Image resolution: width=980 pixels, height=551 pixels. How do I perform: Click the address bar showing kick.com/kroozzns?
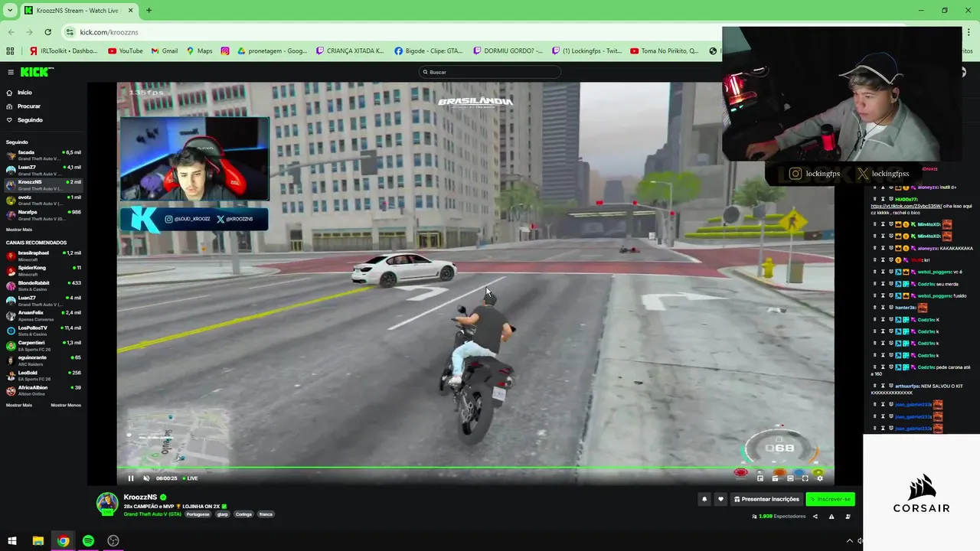point(390,32)
